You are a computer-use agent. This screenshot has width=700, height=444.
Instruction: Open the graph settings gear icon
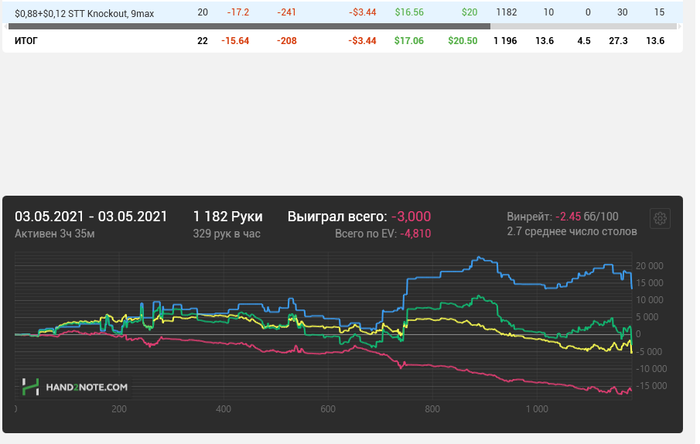pos(660,218)
